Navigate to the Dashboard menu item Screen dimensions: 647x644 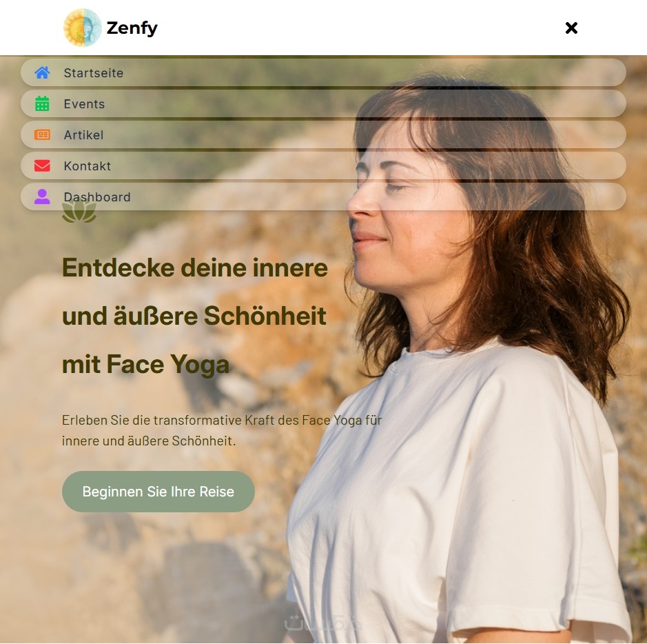point(324,197)
